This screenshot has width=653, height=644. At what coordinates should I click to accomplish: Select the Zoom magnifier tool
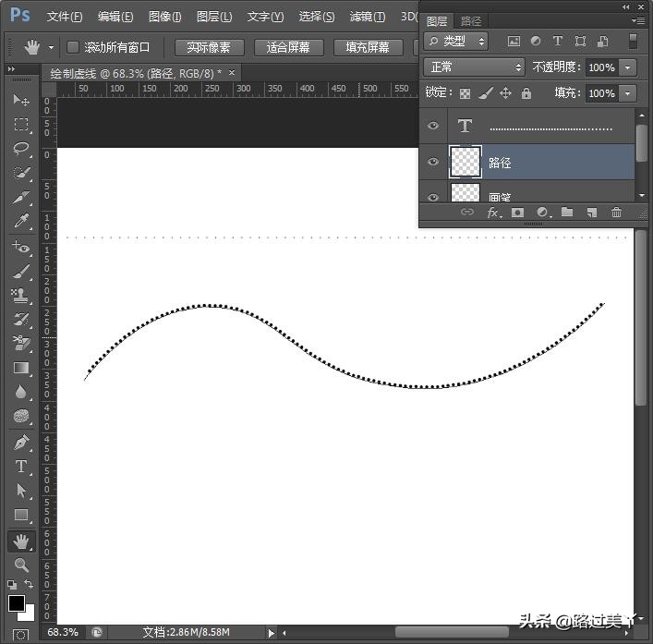tap(21, 565)
